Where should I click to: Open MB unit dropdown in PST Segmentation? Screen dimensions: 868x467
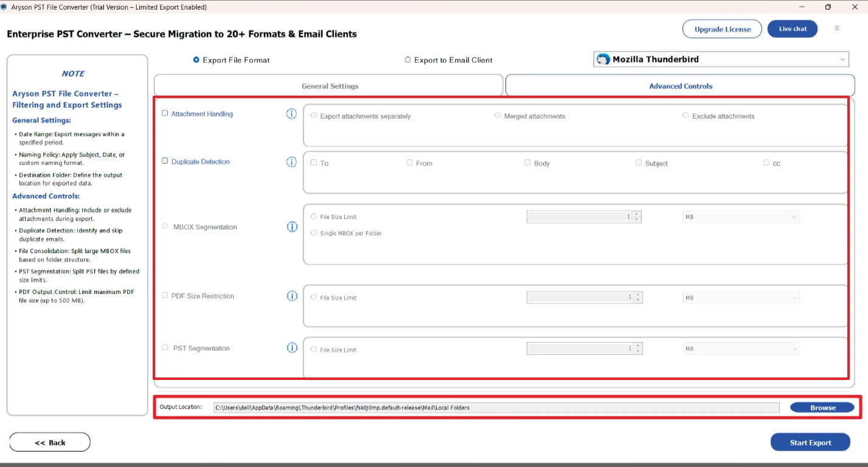click(741, 349)
